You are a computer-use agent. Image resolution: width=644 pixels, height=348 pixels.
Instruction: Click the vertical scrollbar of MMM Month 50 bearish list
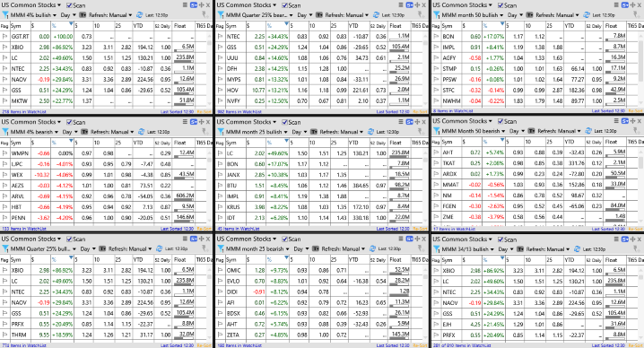point(641,185)
